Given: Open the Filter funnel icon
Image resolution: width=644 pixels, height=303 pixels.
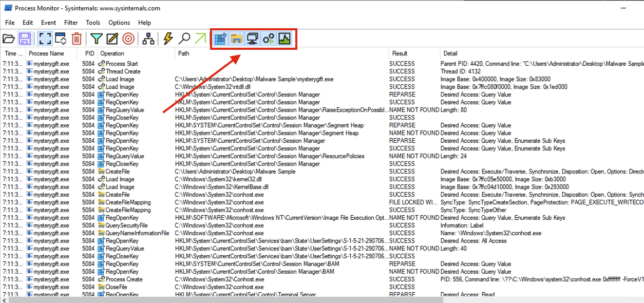Looking at the screenshot, I should click(x=96, y=39).
